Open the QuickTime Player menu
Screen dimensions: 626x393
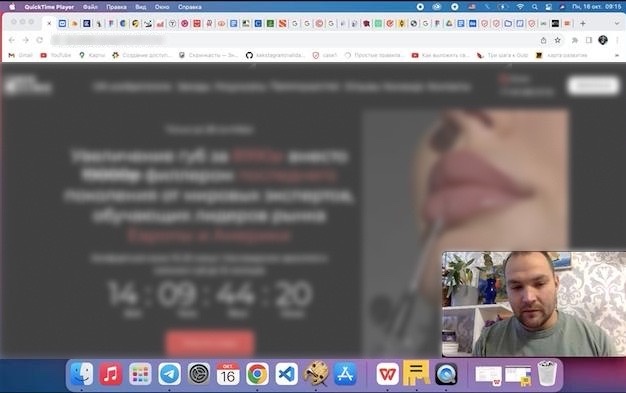coord(49,7)
